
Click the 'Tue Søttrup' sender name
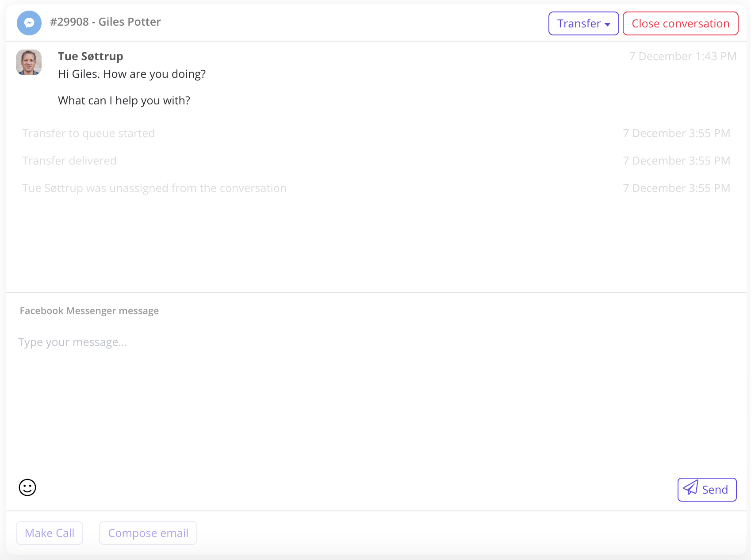[91, 56]
